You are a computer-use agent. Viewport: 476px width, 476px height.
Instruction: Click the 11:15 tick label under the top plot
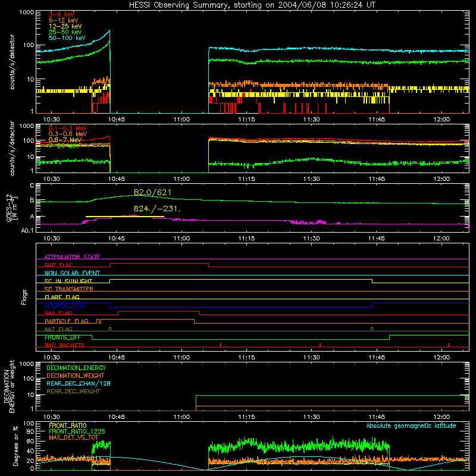click(246, 120)
